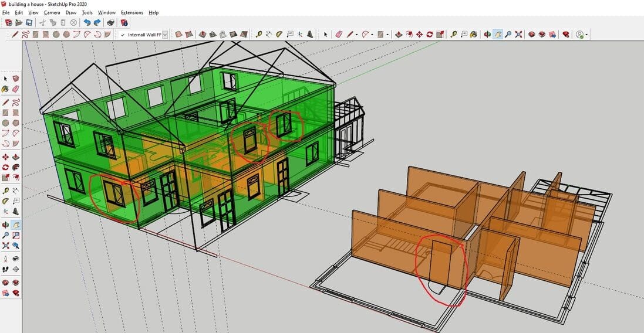The height and width of the screenshot is (333, 644).
Task: Create a new model with the New icon
Action: (x=9, y=22)
